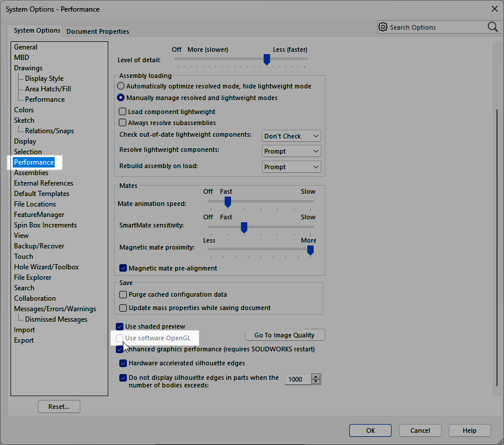This screenshot has width=504, height=445.
Task: Select General in options list
Action: 26,47
